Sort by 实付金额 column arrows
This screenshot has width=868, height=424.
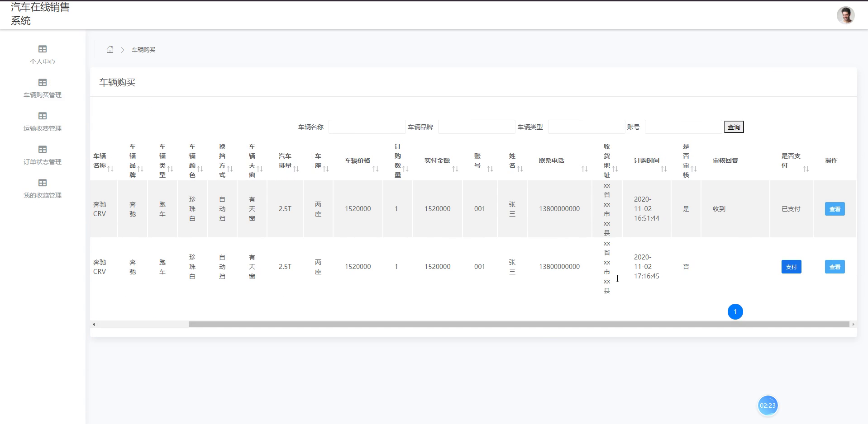coord(455,169)
